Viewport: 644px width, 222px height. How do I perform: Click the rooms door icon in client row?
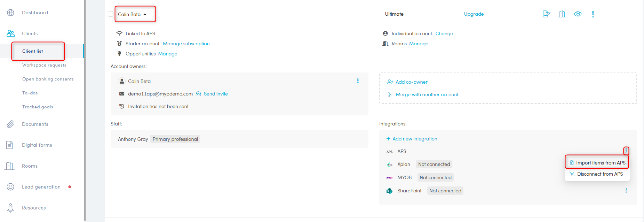(x=562, y=14)
